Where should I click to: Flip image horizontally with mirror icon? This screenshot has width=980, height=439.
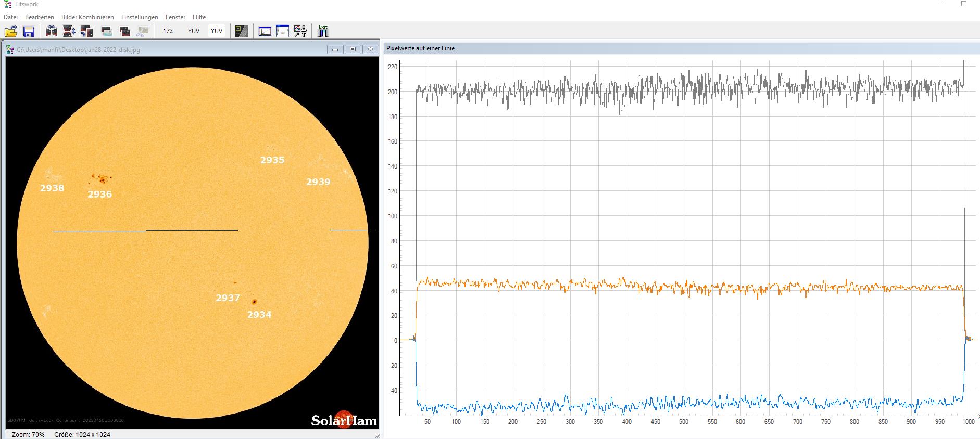[51, 31]
